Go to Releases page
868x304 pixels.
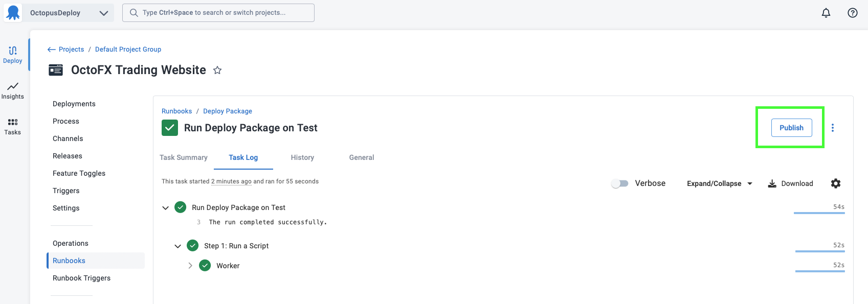pyautogui.click(x=68, y=156)
